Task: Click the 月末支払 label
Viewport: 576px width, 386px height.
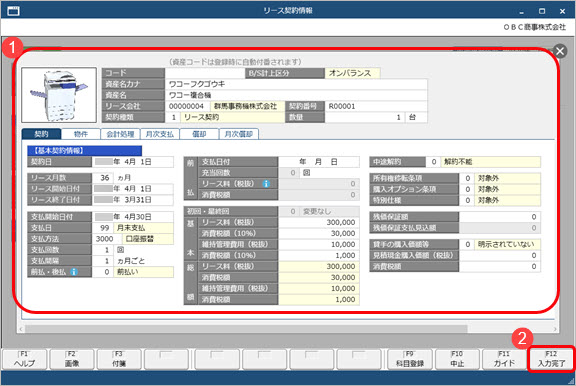Action: pyautogui.click(x=131, y=228)
